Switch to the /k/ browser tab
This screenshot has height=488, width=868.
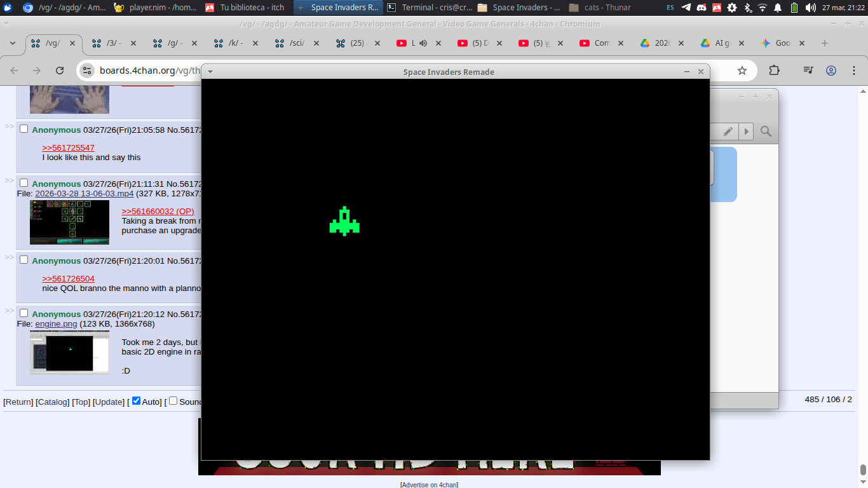click(x=235, y=43)
